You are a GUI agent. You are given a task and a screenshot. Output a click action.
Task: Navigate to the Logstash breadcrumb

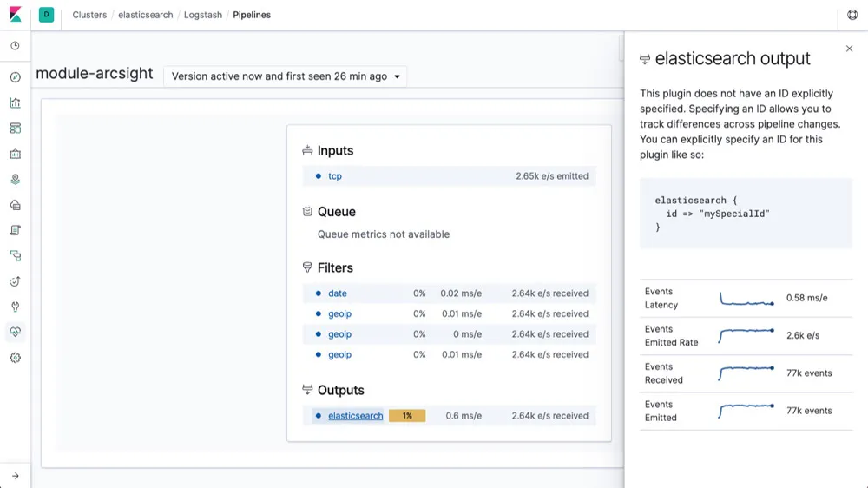click(x=202, y=15)
